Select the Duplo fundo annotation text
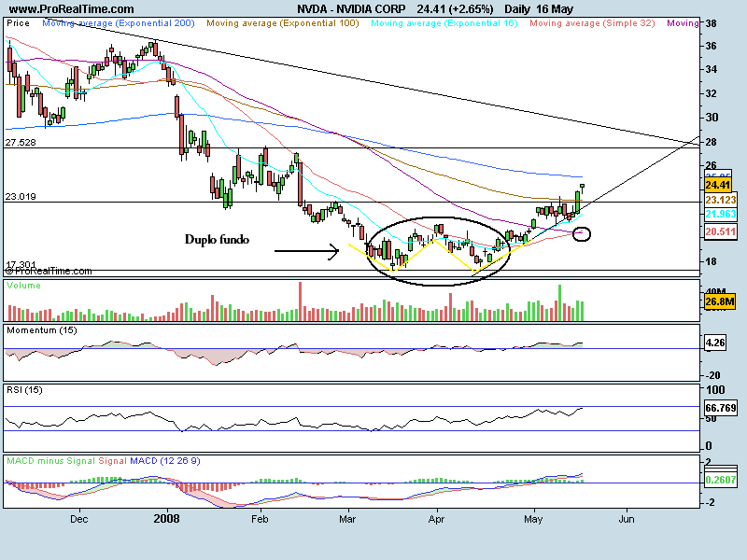The width and height of the screenshot is (747, 560). (217, 239)
